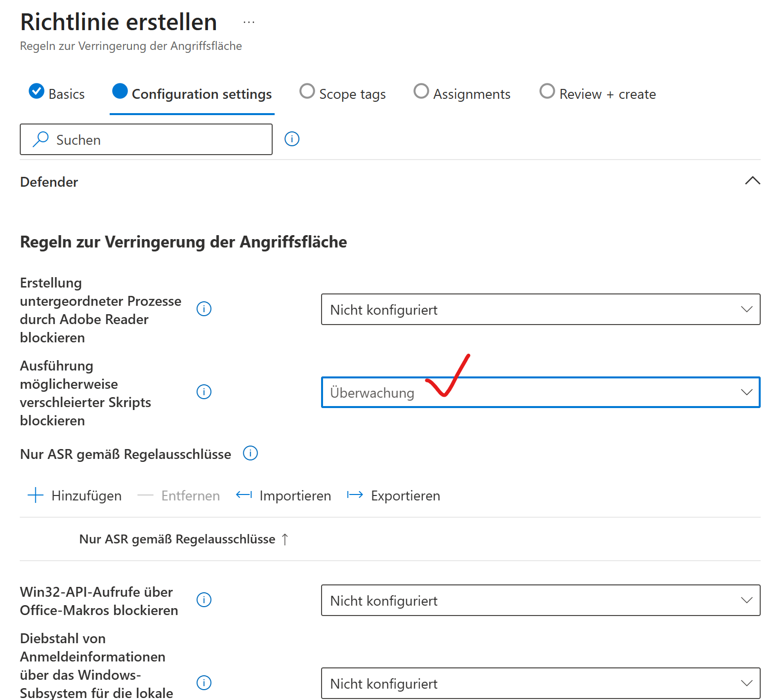Open info icon for Adobe Reader rule
The width and height of the screenshot is (776, 700).
pyautogui.click(x=204, y=309)
